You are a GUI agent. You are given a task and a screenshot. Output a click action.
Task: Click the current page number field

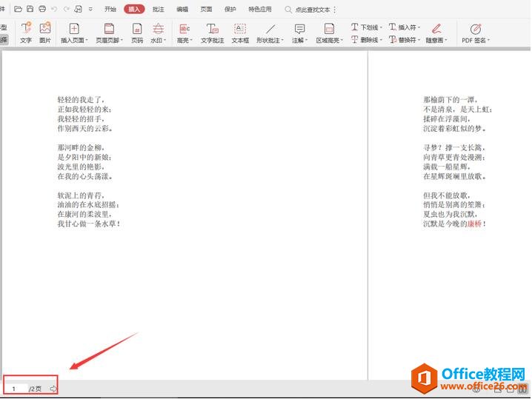point(16,389)
